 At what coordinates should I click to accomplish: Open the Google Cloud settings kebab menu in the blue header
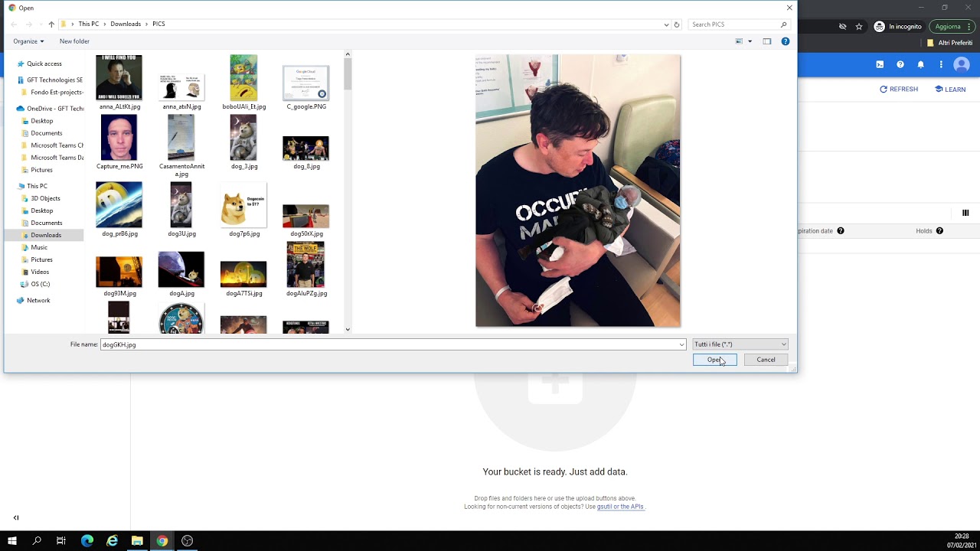[941, 65]
